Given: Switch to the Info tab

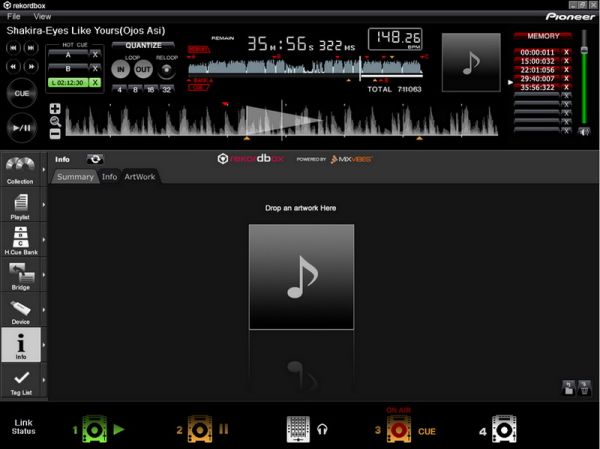Looking at the screenshot, I should pyautogui.click(x=109, y=177).
